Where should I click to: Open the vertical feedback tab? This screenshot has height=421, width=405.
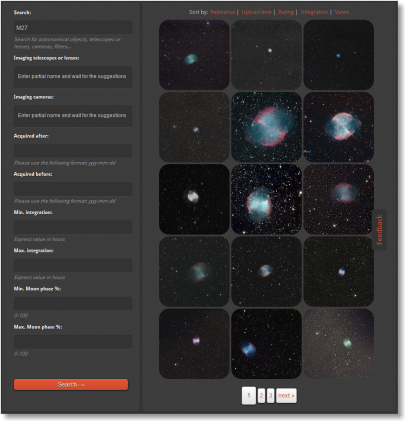pyautogui.click(x=379, y=230)
